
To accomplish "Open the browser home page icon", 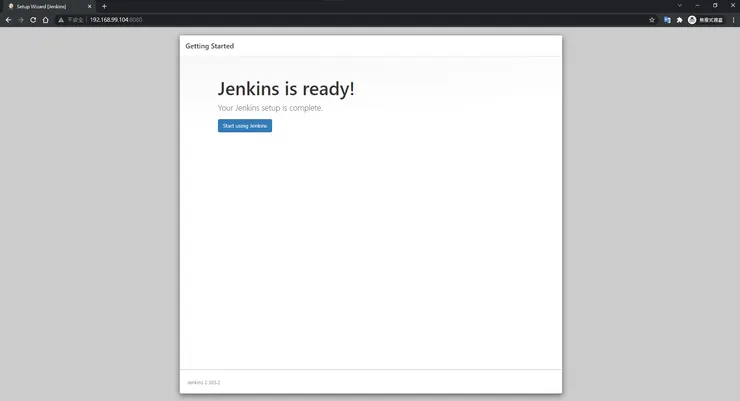I will (x=45, y=20).
